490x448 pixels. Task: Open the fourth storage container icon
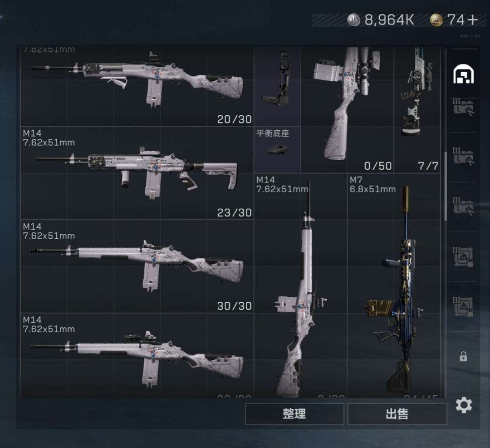[463, 256]
